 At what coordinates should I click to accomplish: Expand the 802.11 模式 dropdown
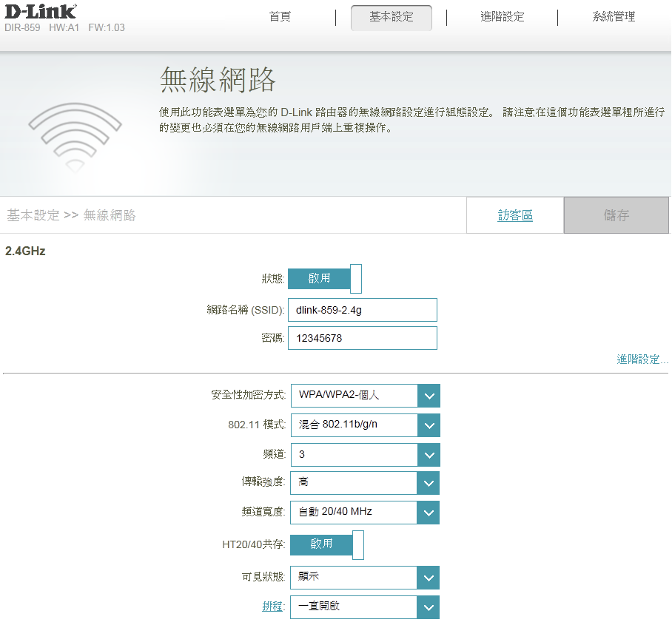pos(365,425)
